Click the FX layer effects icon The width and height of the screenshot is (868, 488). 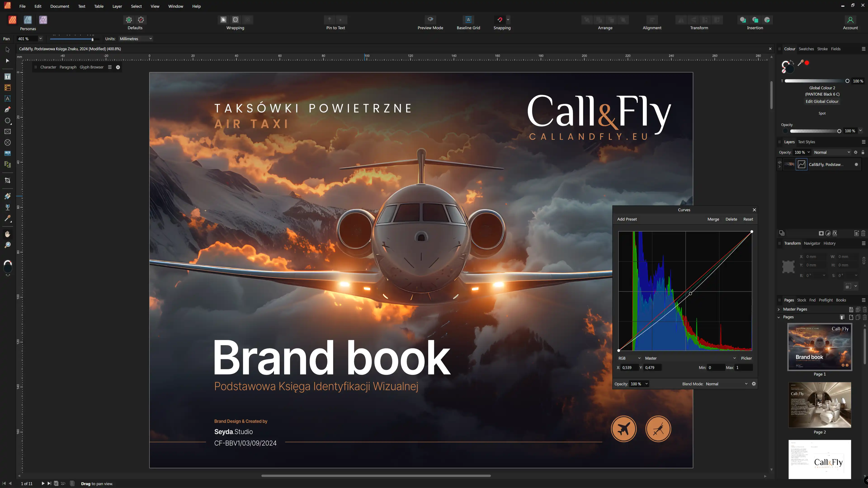[x=835, y=233]
